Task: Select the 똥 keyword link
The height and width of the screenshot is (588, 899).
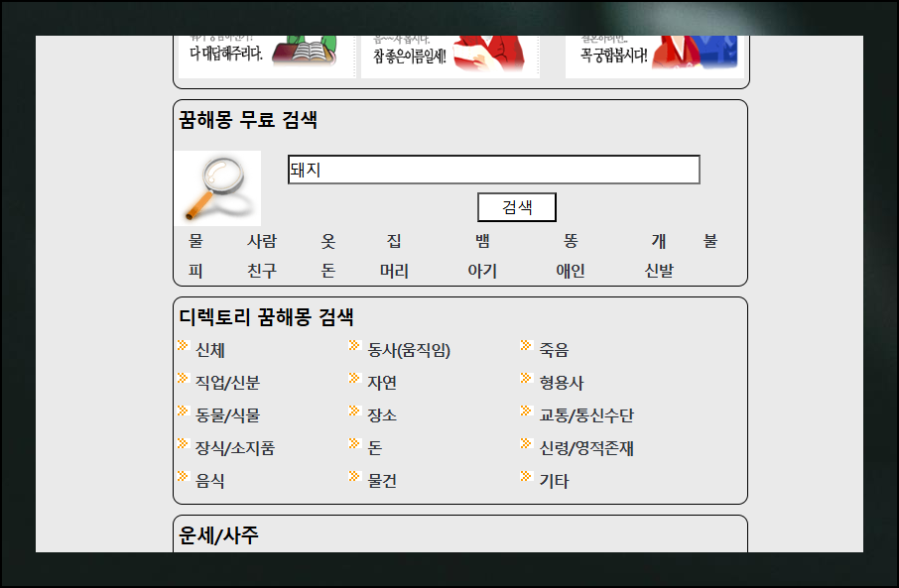Action: pos(571,241)
